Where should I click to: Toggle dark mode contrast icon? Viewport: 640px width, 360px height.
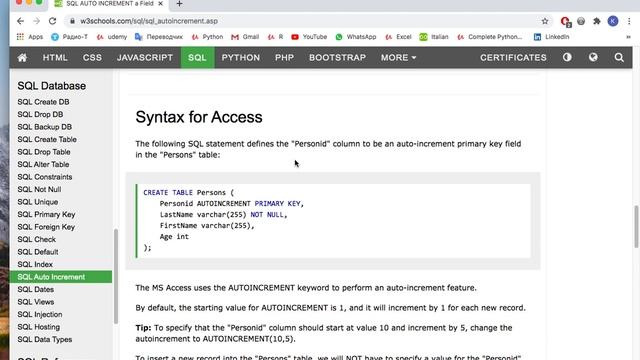(567, 58)
